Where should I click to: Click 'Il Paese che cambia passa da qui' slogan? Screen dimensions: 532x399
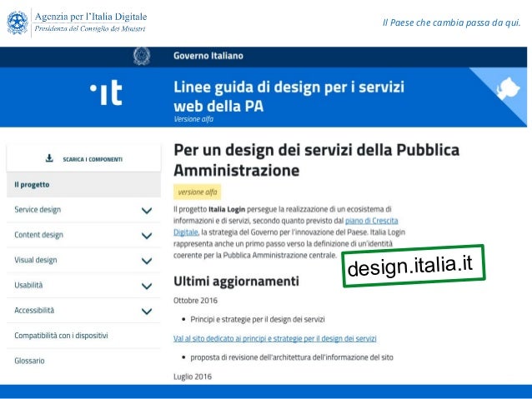[451, 22]
